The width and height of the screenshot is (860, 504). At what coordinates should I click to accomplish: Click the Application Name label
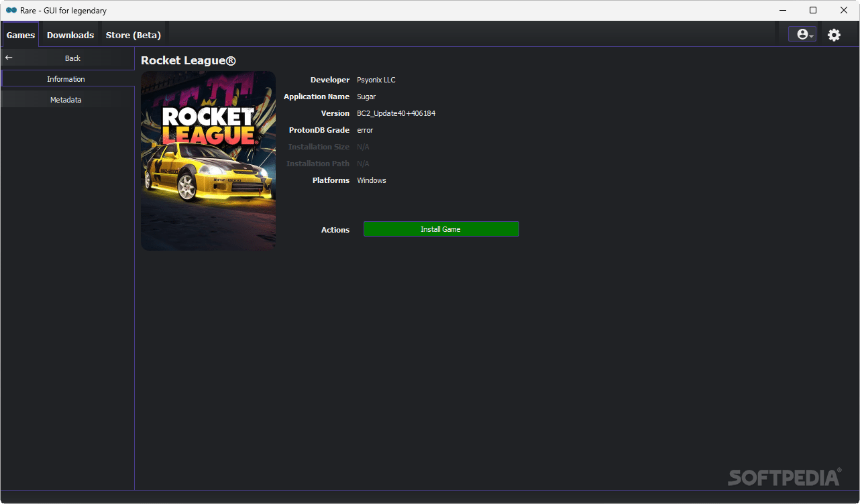tap(317, 97)
